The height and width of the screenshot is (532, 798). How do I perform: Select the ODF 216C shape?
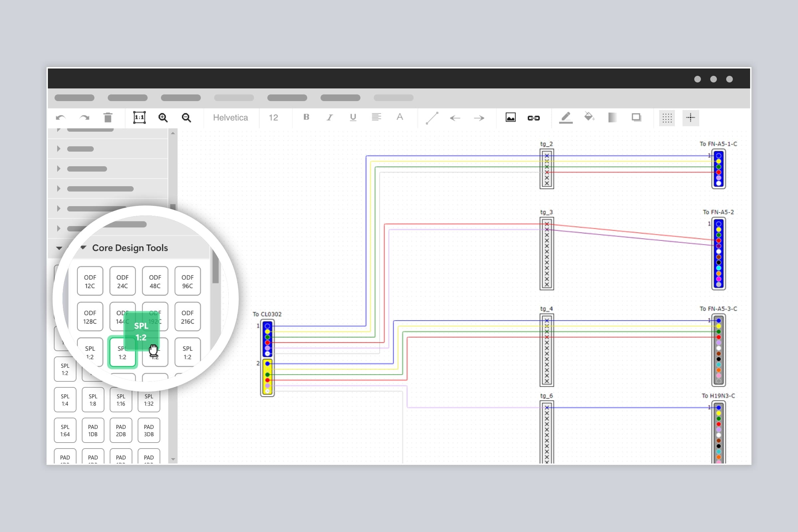pos(188,317)
